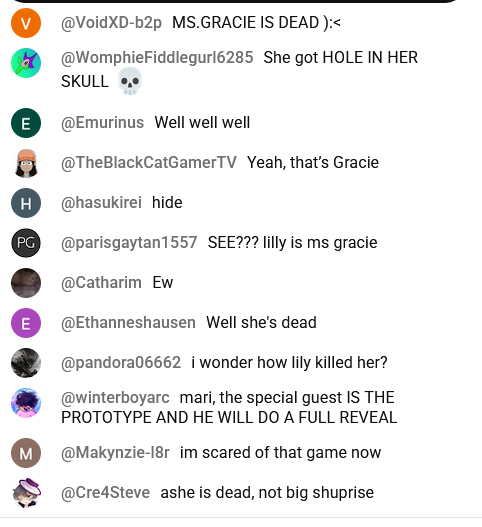Click the orange V avatar of VoidXD-b2p
Screen dimensions: 482x527
coord(26,23)
